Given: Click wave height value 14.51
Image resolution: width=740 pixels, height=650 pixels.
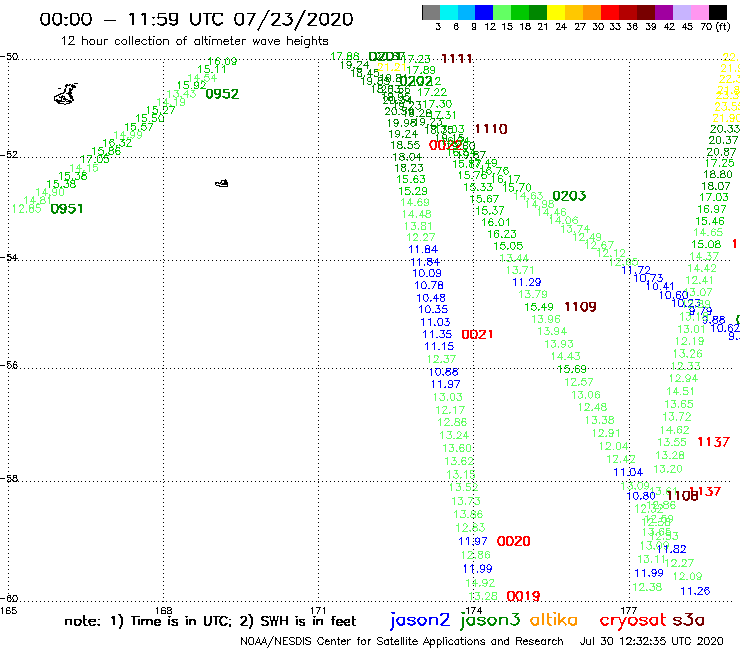Looking at the screenshot, I should pyautogui.click(x=681, y=391).
